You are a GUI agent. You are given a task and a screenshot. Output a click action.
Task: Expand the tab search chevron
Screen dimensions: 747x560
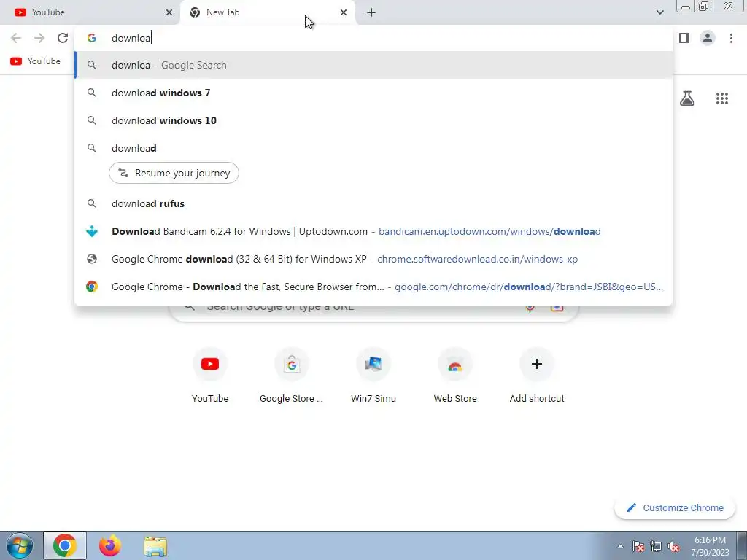pos(659,12)
